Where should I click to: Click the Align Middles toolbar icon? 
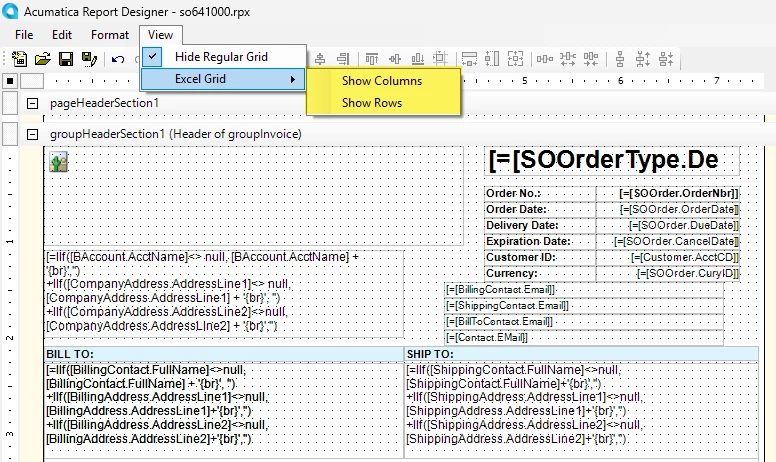(394, 59)
